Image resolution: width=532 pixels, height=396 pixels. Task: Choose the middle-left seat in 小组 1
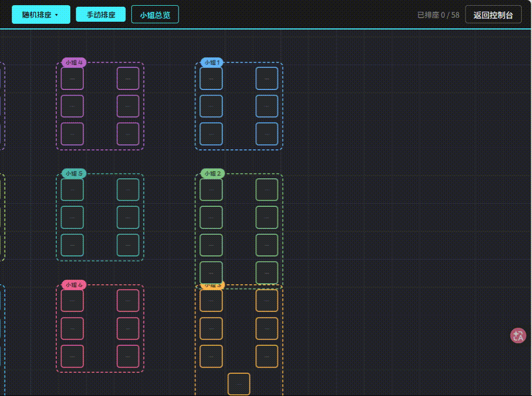[x=211, y=106]
